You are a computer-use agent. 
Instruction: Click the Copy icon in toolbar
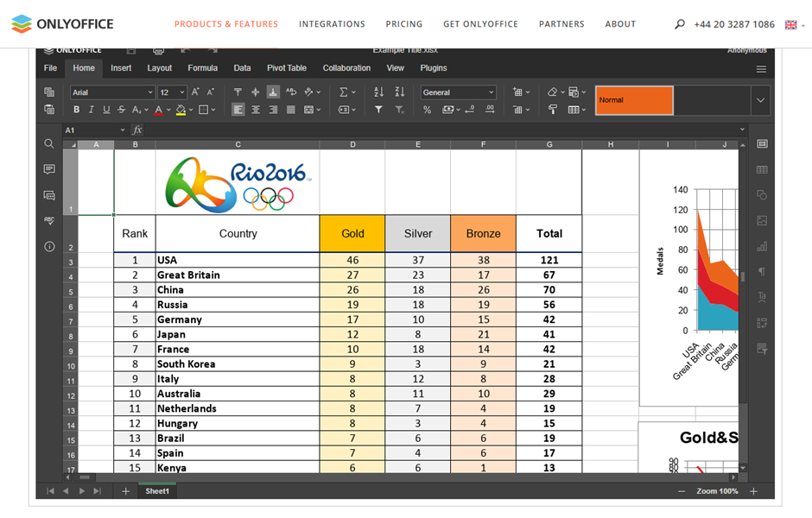click(x=49, y=92)
